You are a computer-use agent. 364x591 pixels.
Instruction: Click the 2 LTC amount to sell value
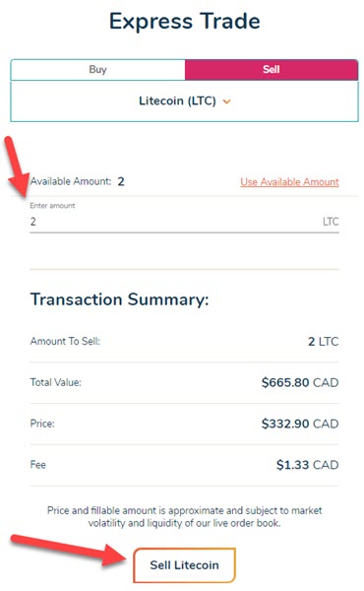click(324, 342)
